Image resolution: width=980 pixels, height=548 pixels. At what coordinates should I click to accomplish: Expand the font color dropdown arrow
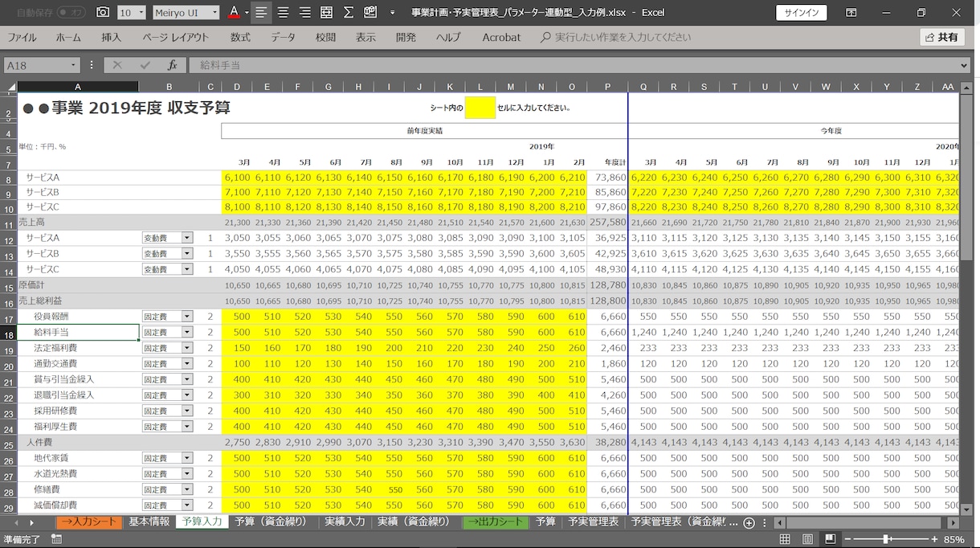coord(246,13)
